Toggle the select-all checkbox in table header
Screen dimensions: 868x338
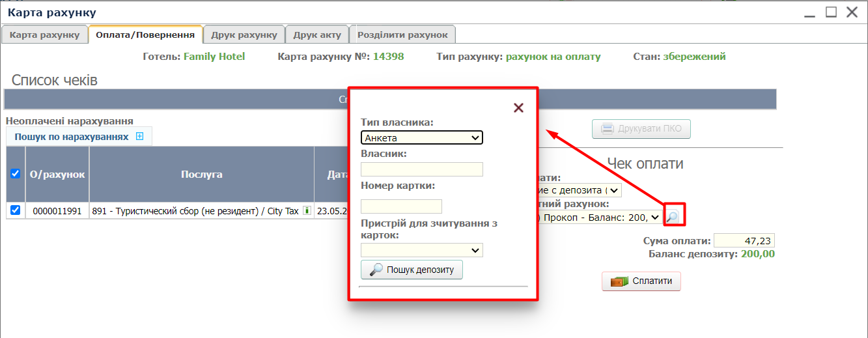(x=16, y=174)
